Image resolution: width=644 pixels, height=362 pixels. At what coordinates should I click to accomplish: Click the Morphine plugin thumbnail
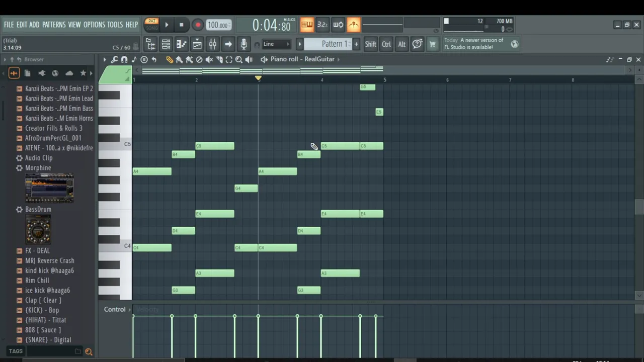(x=49, y=188)
